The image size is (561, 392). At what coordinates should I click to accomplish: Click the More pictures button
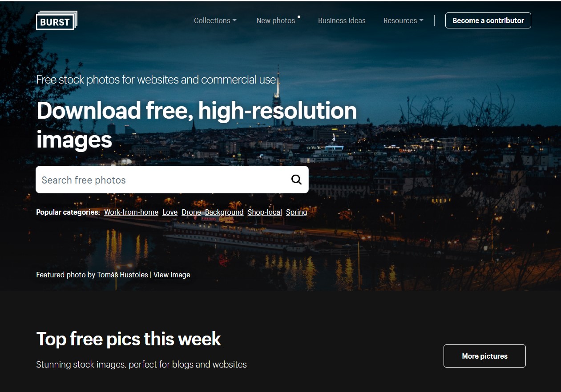[x=484, y=356]
